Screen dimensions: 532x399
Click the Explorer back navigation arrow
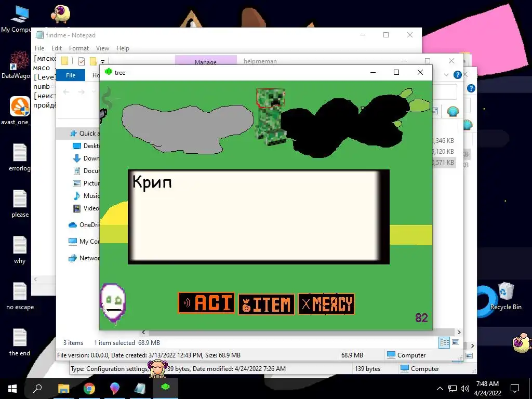click(66, 92)
